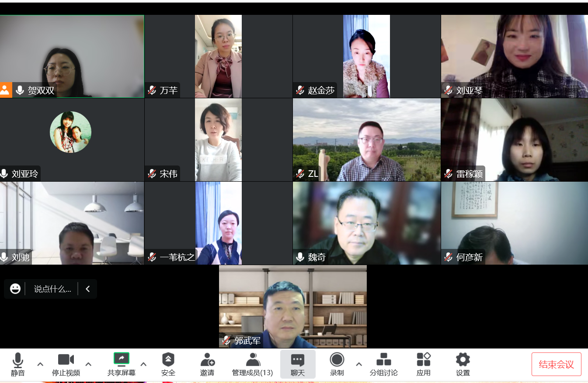Select 郭武军's video tile
Image resolution: width=588 pixels, height=383 pixels.
coord(292,306)
